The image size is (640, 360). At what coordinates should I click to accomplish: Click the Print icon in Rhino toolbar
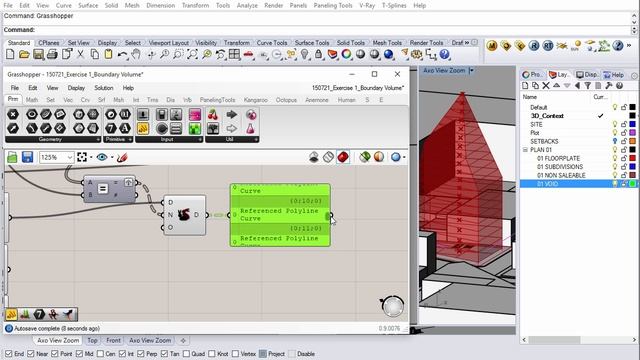tap(52, 54)
